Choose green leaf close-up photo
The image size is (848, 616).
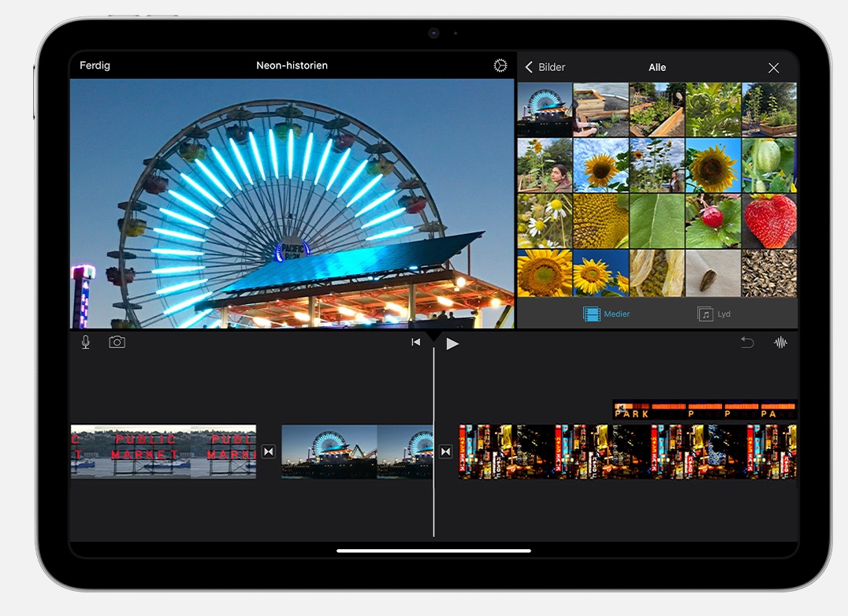tap(657, 221)
